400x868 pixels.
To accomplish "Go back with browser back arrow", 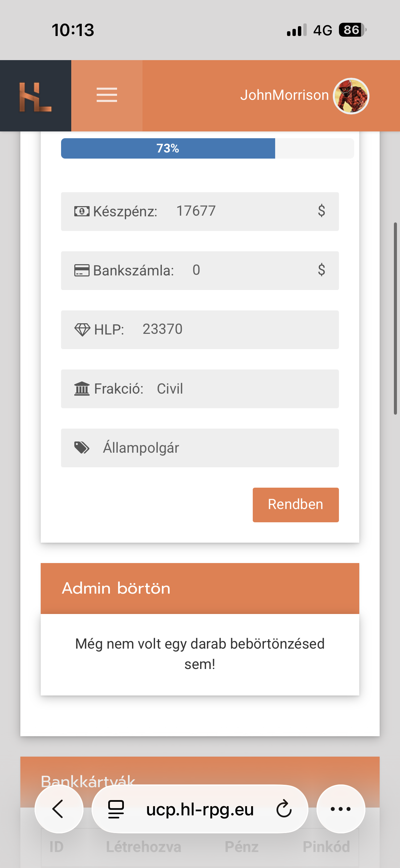I will 59,809.
